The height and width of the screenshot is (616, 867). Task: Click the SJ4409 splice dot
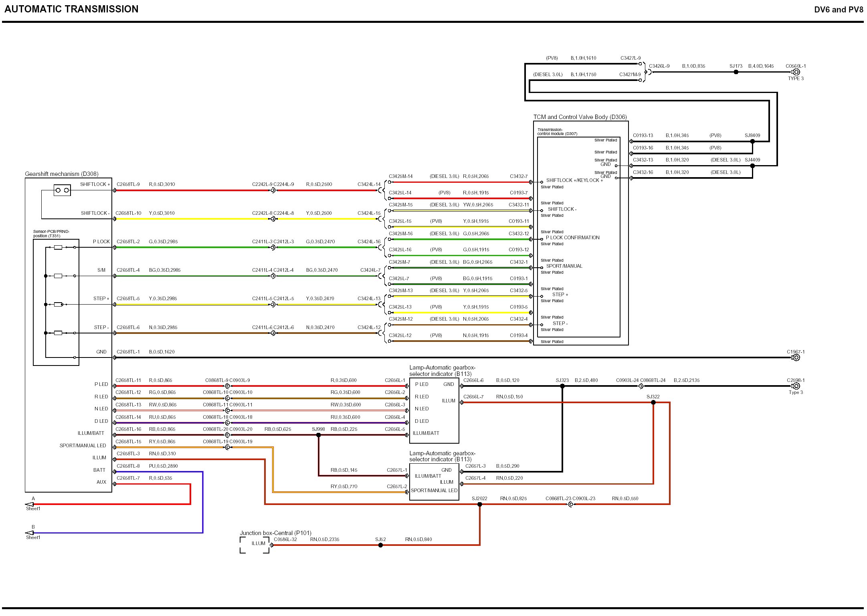point(752,166)
